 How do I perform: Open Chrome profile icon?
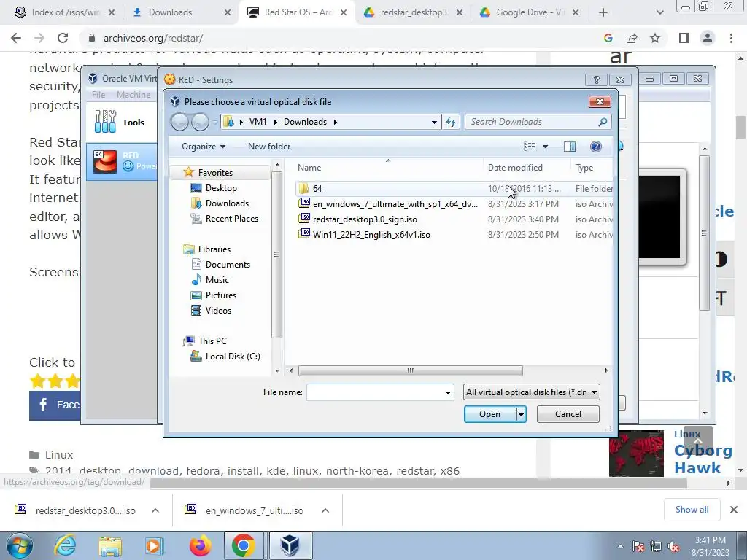(708, 38)
